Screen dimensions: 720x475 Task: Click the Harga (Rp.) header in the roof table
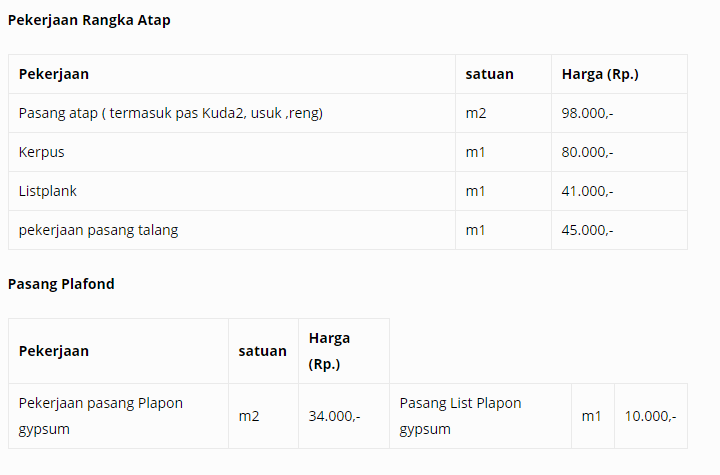[600, 74]
